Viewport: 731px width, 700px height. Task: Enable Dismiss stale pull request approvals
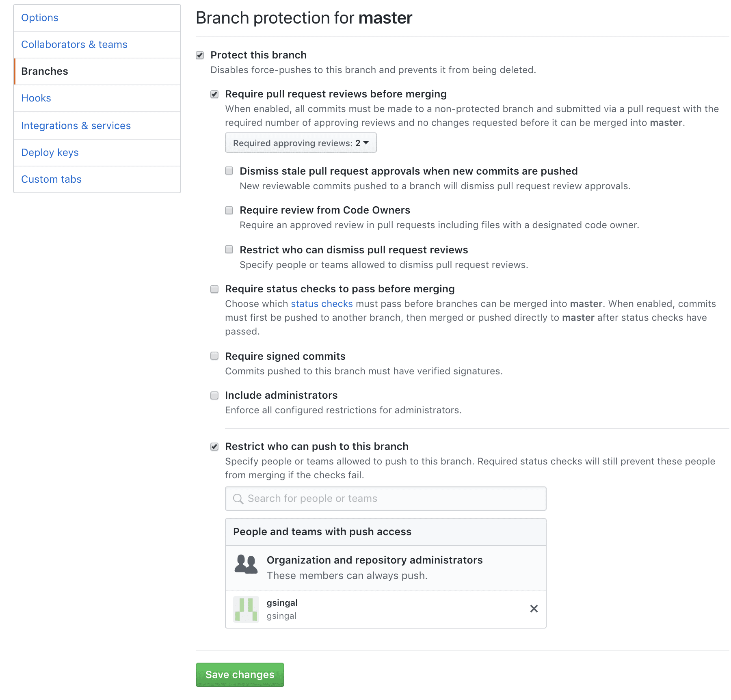point(229,171)
